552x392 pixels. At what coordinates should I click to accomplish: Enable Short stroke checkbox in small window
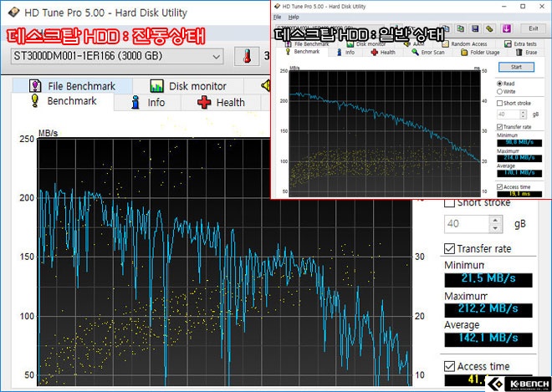499,103
